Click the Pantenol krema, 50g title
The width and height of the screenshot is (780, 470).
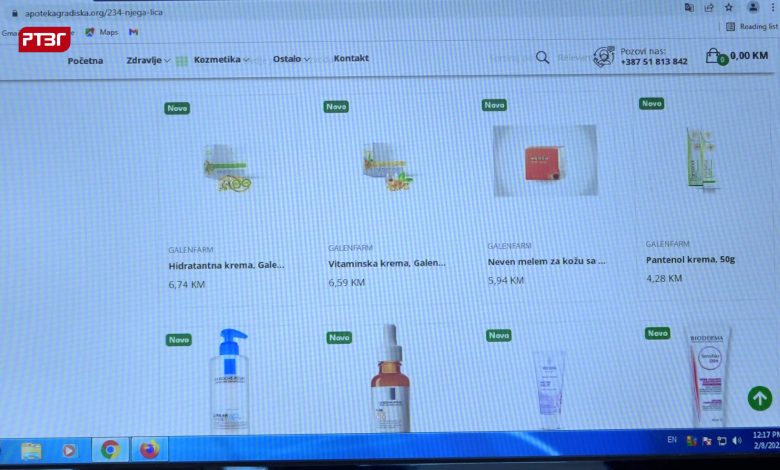coord(690,260)
